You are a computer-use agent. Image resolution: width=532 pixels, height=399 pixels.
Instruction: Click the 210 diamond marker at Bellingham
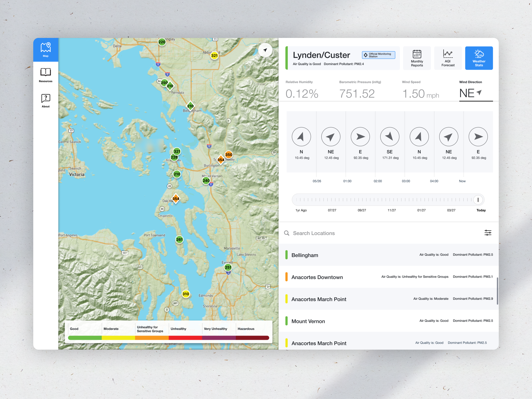(190, 106)
